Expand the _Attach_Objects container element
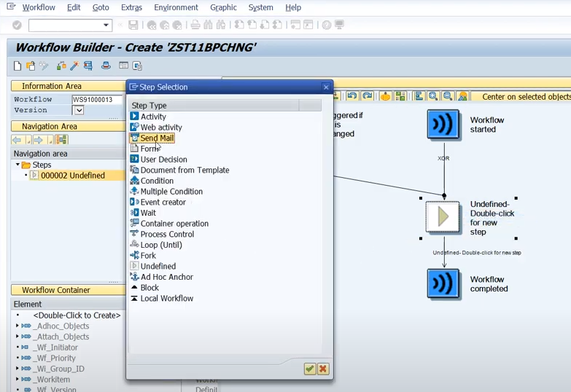 [x=17, y=337]
